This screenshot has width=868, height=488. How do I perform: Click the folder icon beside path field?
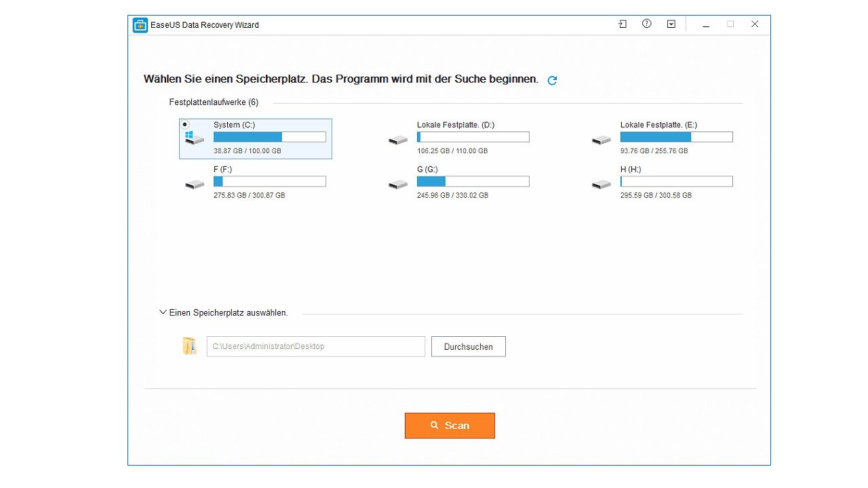(189, 346)
